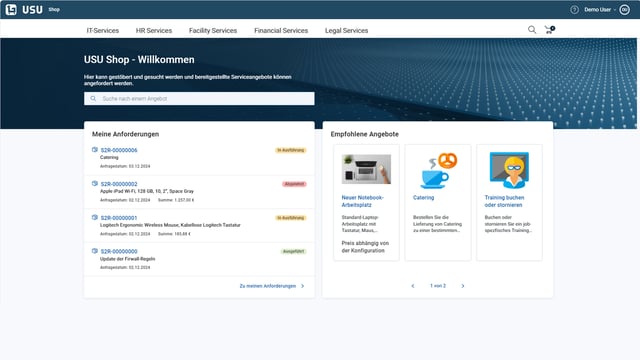Image resolution: width=640 pixels, height=360 pixels.
Task: Go to next recommended offers page
Action: tap(462, 286)
